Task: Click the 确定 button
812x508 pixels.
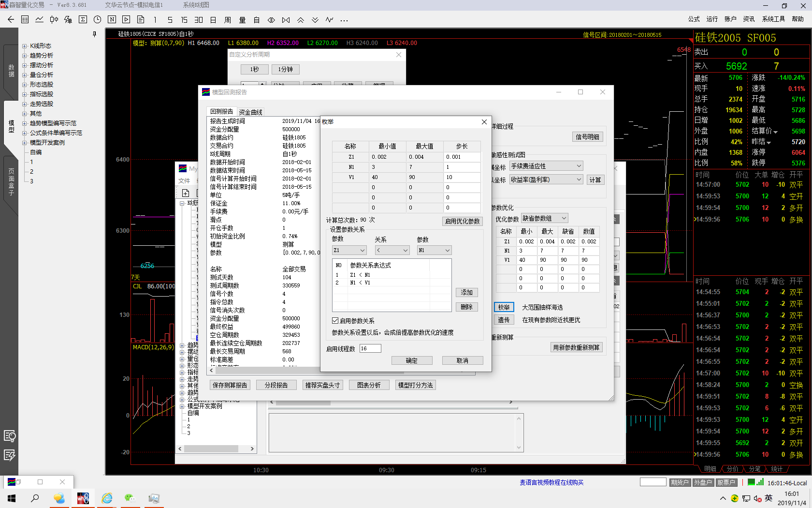Action: pyautogui.click(x=411, y=360)
